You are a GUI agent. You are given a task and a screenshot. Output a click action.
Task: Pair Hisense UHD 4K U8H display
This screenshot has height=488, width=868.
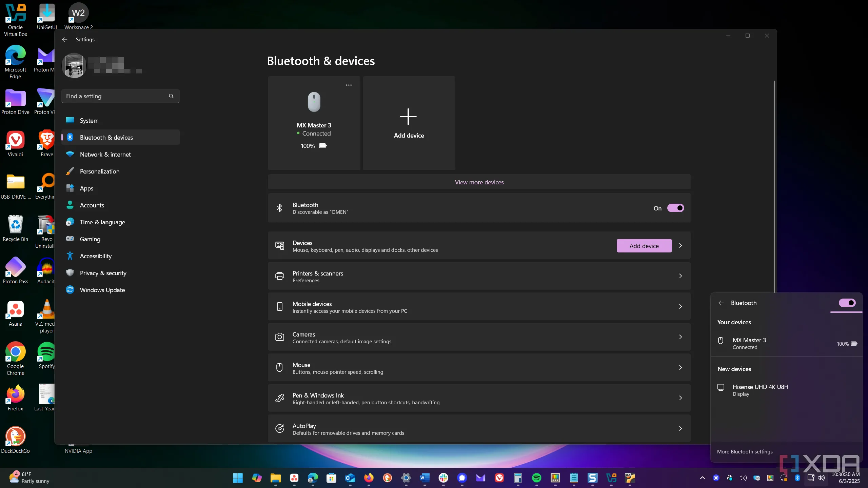[x=787, y=390]
